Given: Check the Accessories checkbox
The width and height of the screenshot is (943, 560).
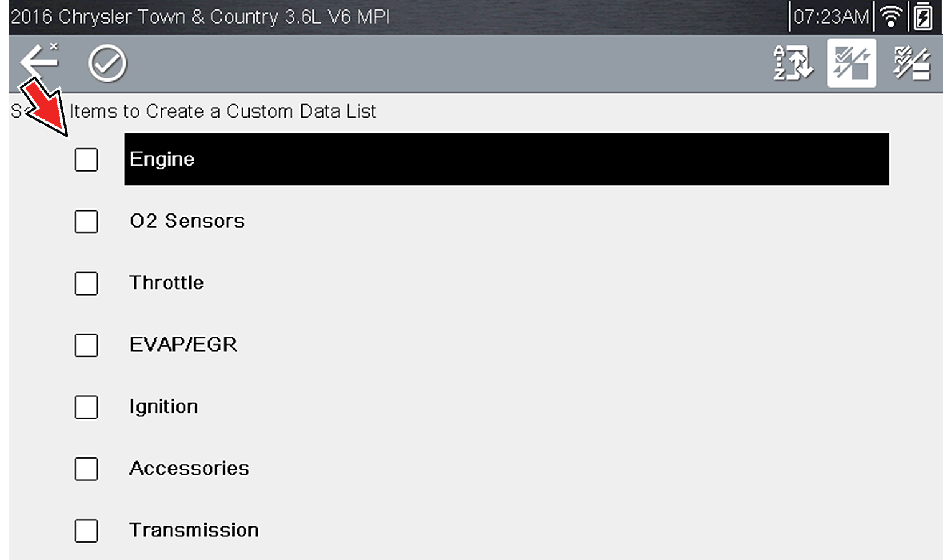Looking at the screenshot, I should (86, 469).
